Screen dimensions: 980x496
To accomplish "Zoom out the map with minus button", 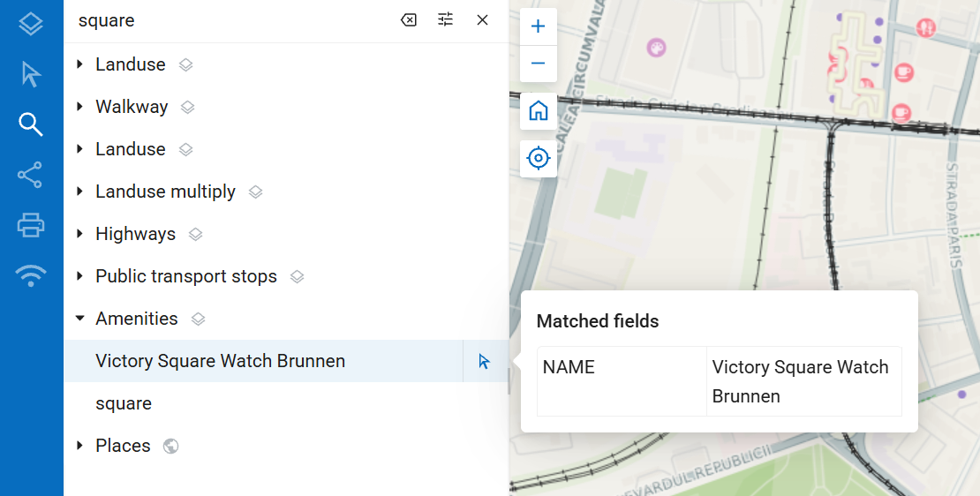I will 539,63.
